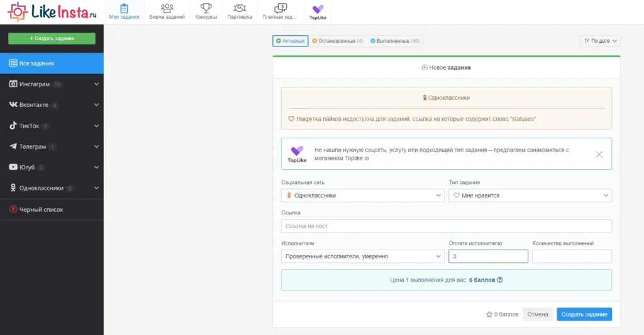
Task: Click the Telegram paper plane icon
Action: (13, 146)
